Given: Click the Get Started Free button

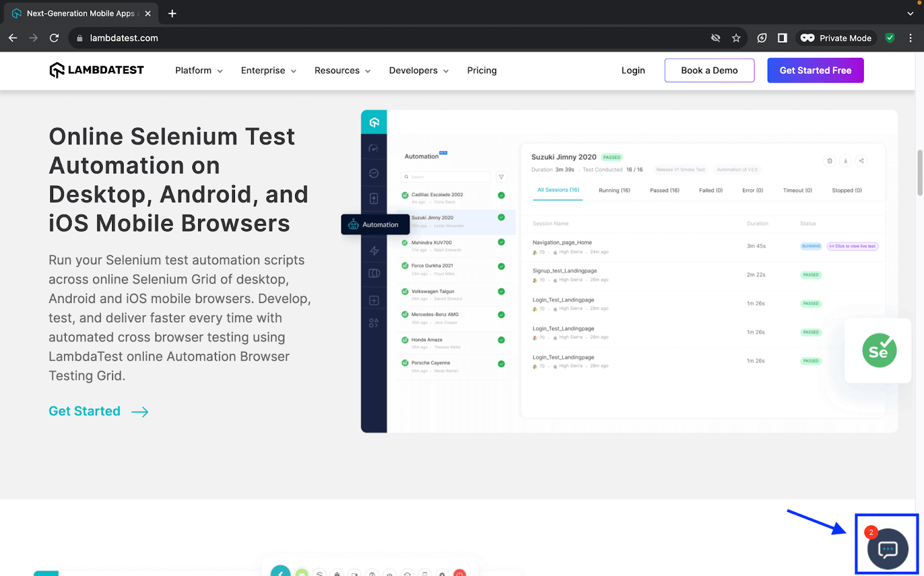Looking at the screenshot, I should pyautogui.click(x=815, y=70).
